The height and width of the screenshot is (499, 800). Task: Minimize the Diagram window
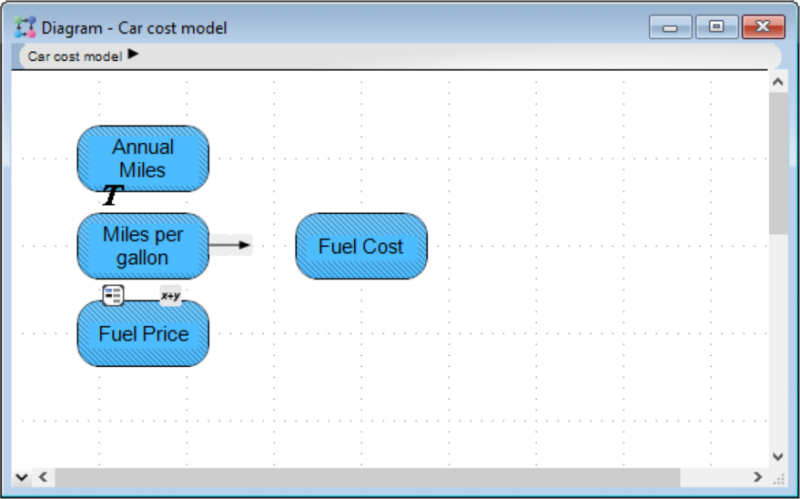pos(670,27)
